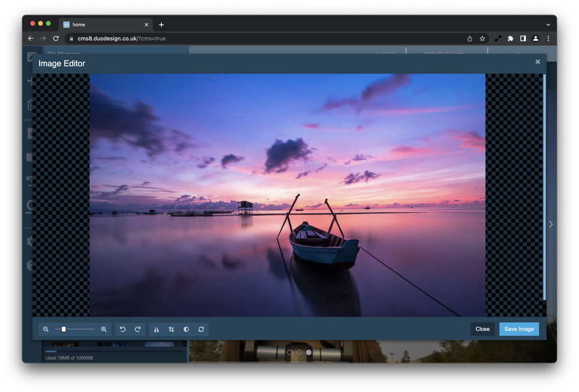Flip the image horizontally
Screen dimensions: 579x392
coord(156,329)
